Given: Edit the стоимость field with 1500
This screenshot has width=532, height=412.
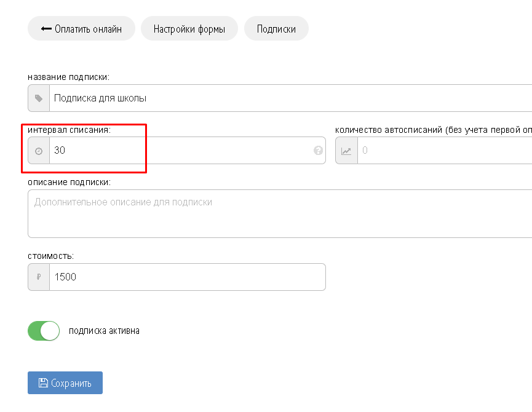Looking at the screenshot, I should tap(188, 277).
